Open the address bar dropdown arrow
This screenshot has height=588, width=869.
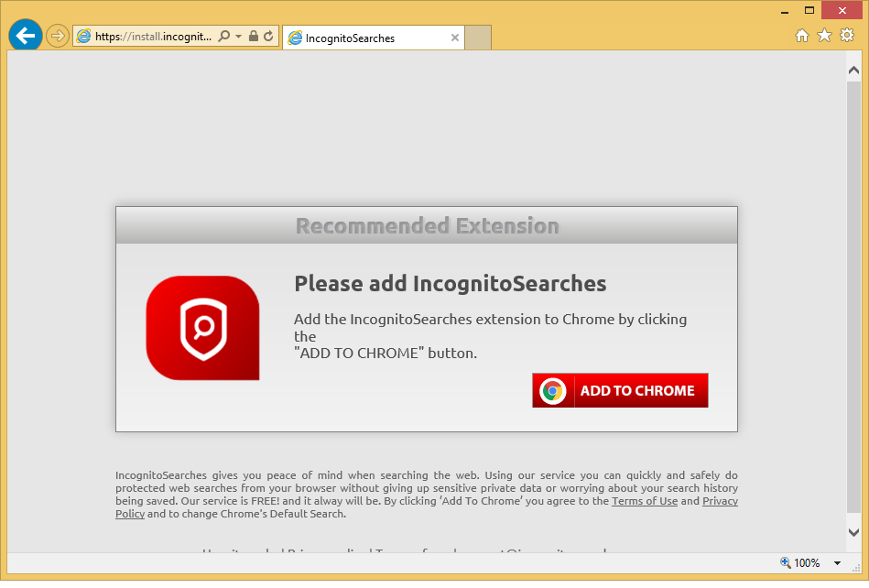(x=238, y=37)
